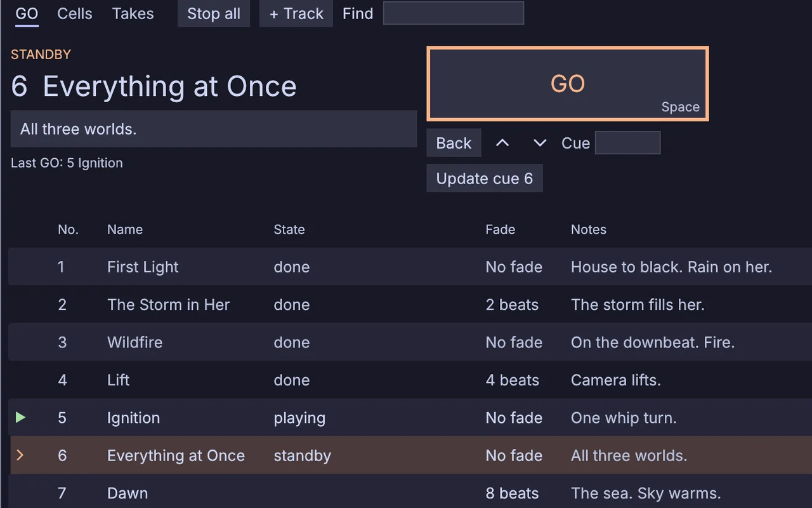The image size is (812, 508).
Task: Click the green play icon on Ignition row
Action: tap(20, 417)
